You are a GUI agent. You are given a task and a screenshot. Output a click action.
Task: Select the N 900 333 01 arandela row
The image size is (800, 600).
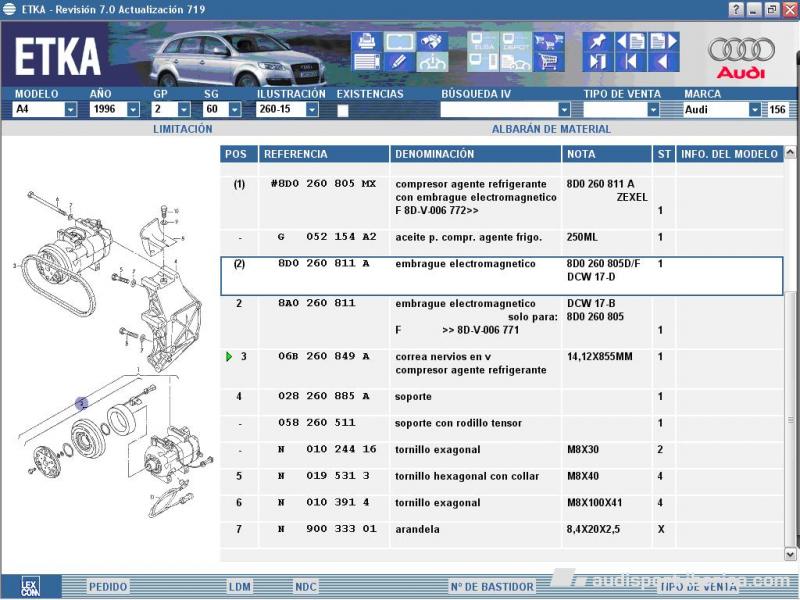coord(502,535)
